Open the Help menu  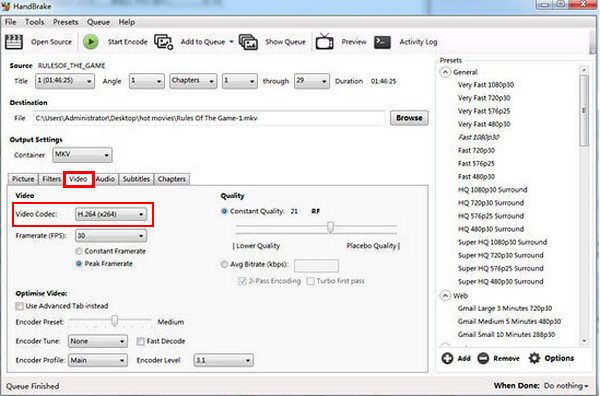tap(127, 22)
